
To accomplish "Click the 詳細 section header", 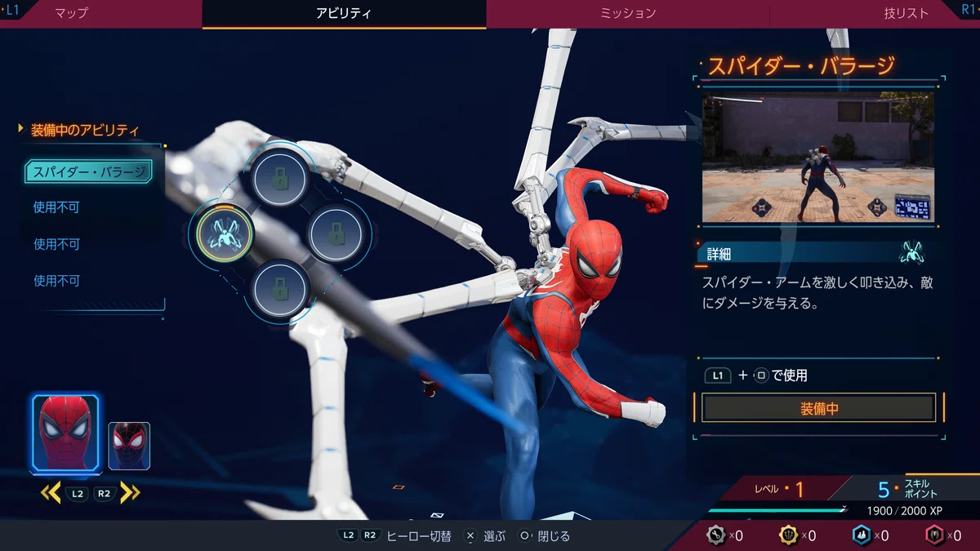I will pyautogui.click(x=817, y=254).
